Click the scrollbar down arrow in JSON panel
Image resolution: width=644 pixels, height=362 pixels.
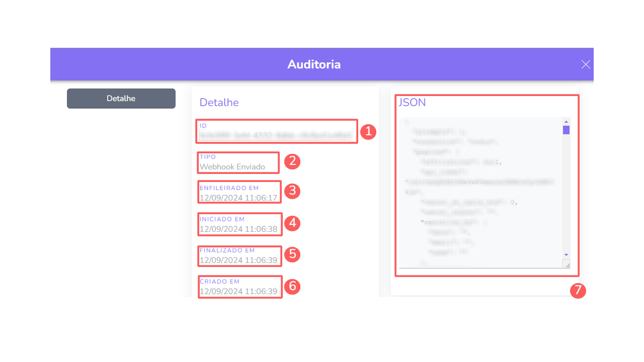(566, 254)
